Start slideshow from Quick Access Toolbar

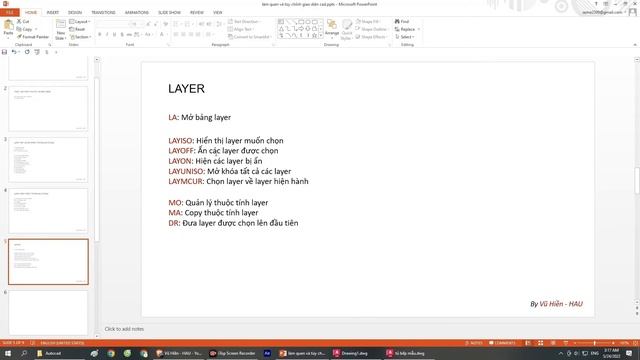[37, 52]
